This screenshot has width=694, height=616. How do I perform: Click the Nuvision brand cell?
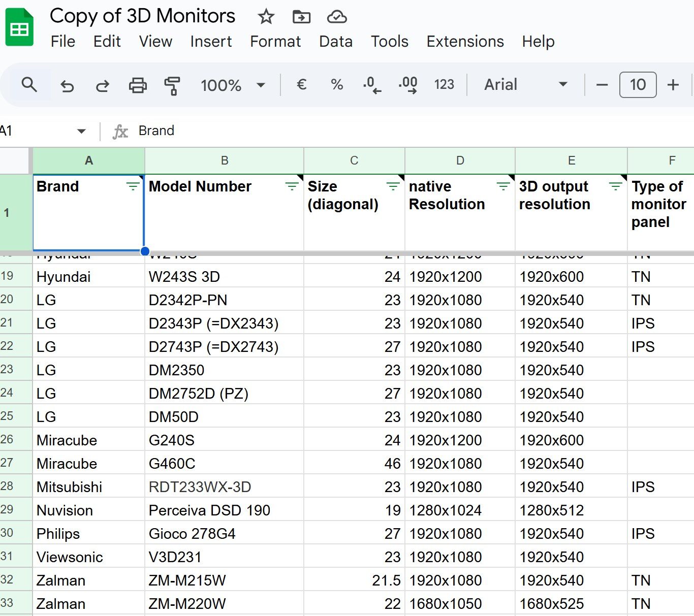tap(89, 510)
